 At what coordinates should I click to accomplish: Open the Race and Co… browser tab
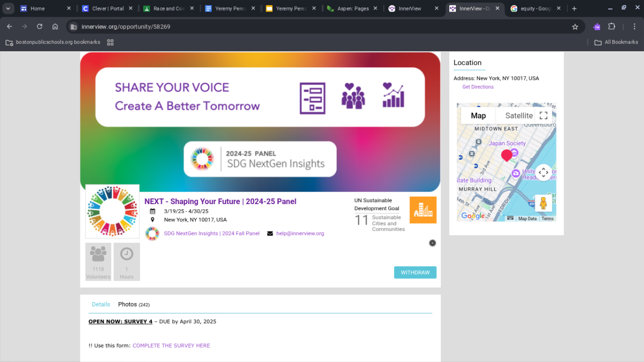[169, 9]
